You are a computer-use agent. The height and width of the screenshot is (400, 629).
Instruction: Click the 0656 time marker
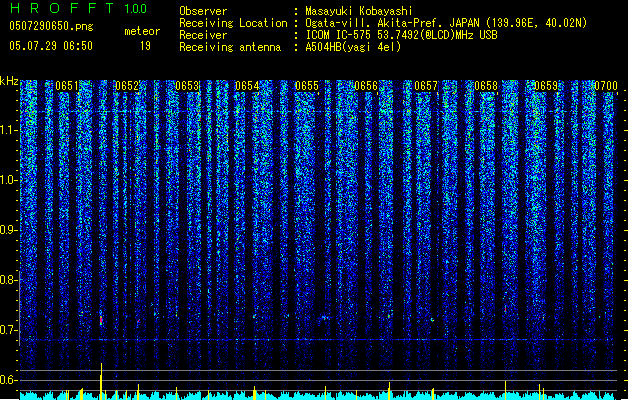366,86
